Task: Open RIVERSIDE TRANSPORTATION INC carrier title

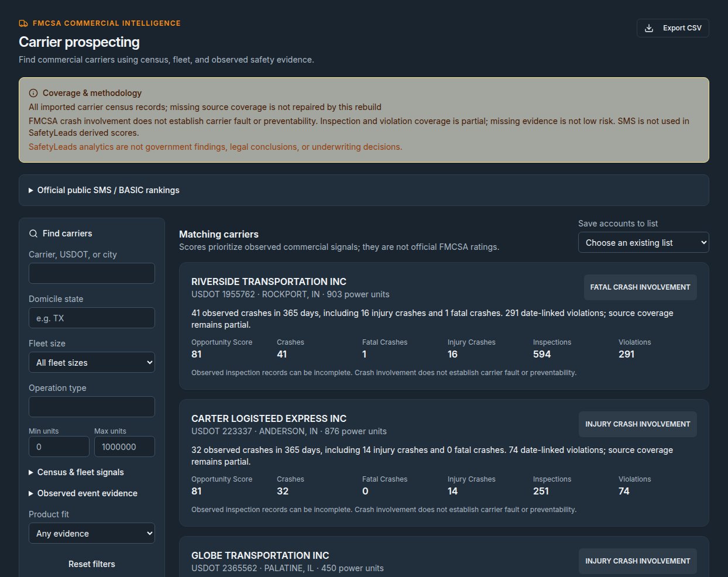Action: tap(269, 281)
